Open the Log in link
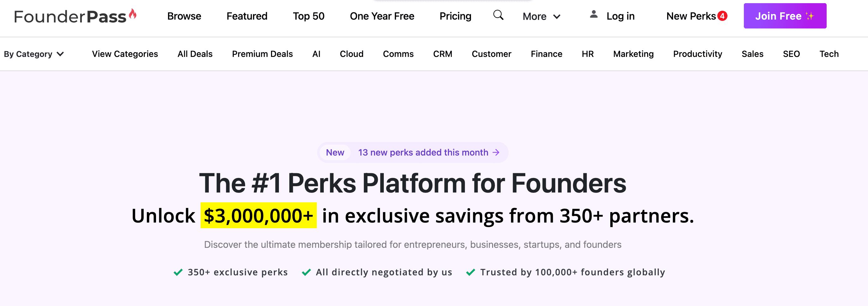868x306 pixels. click(621, 16)
